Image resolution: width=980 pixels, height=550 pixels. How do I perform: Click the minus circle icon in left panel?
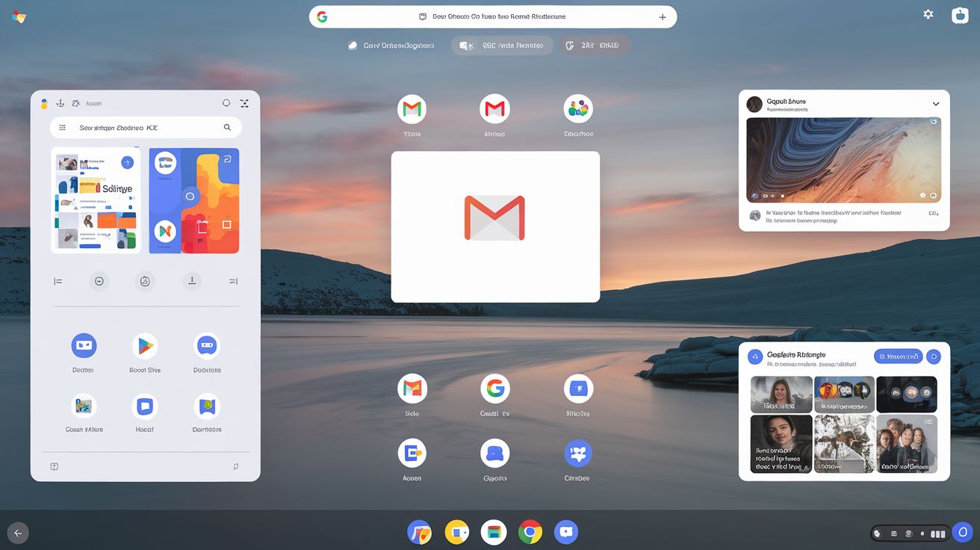[x=99, y=281]
